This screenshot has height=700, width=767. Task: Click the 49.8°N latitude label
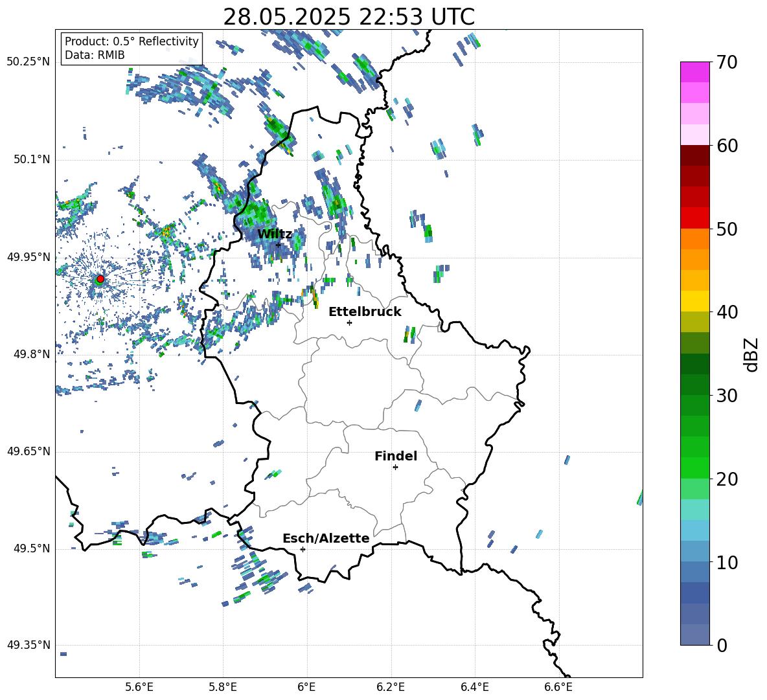click(32, 354)
